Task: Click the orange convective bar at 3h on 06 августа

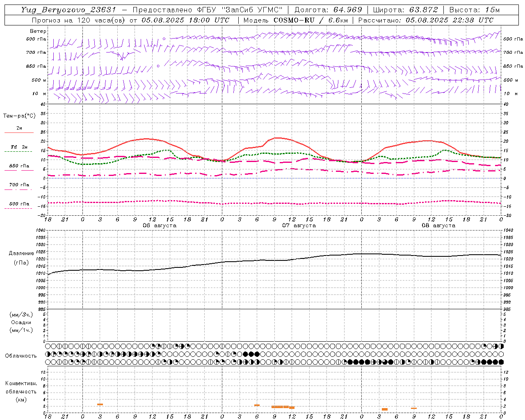Action: [100, 404]
